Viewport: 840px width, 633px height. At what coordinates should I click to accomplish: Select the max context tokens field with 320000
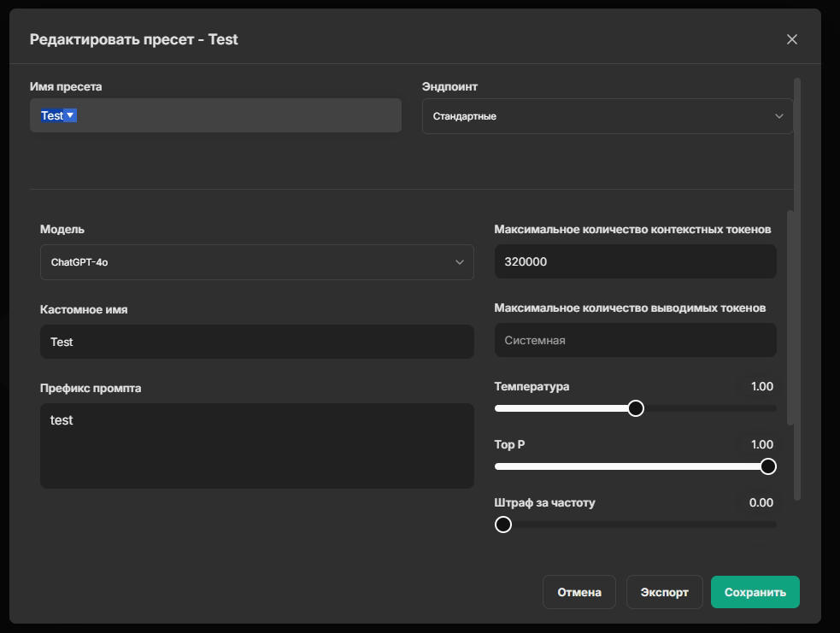[635, 261]
